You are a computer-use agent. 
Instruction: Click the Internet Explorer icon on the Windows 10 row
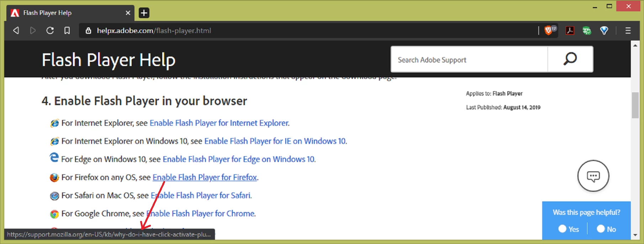coord(54,141)
